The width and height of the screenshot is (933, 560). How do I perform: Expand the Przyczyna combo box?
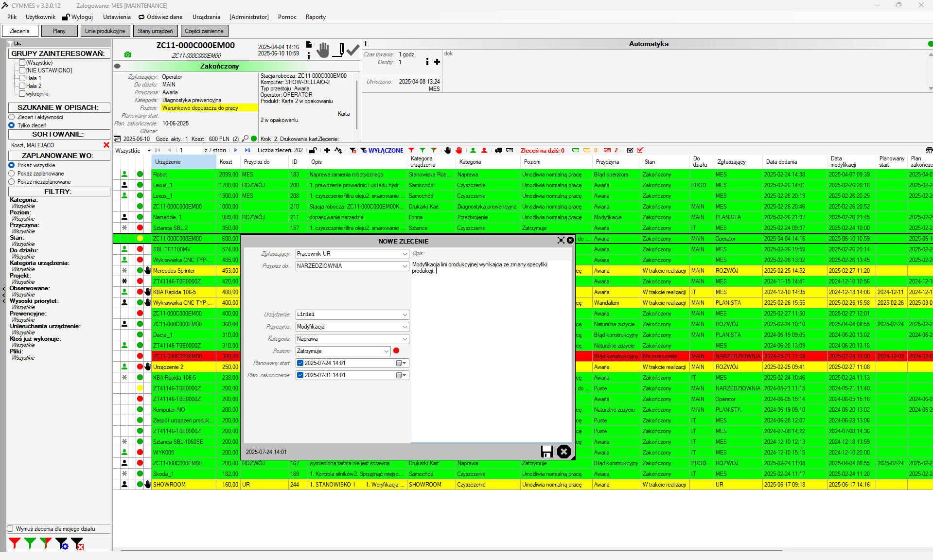(x=405, y=327)
